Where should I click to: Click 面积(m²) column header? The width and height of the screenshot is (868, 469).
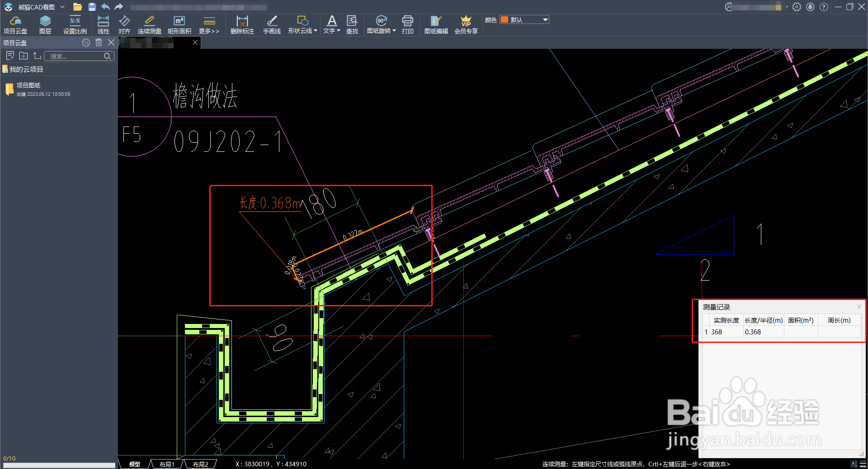(x=801, y=320)
